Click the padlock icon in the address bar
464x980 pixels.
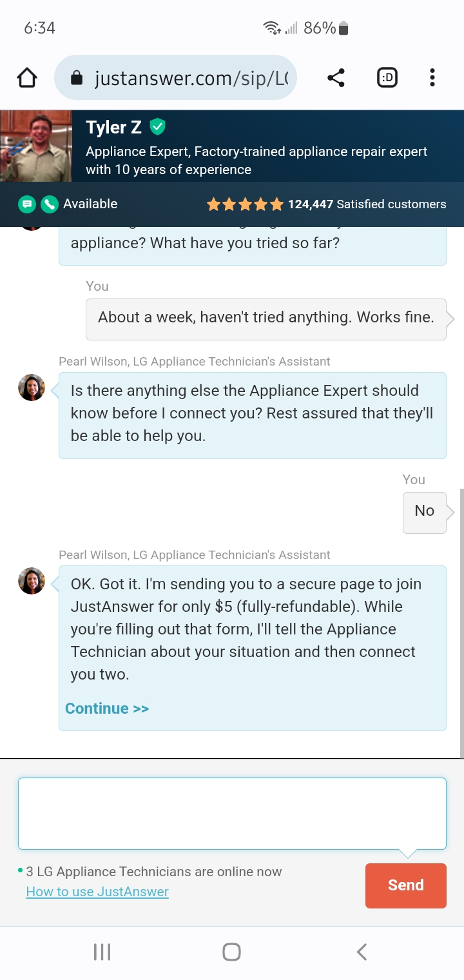click(77, 77)
